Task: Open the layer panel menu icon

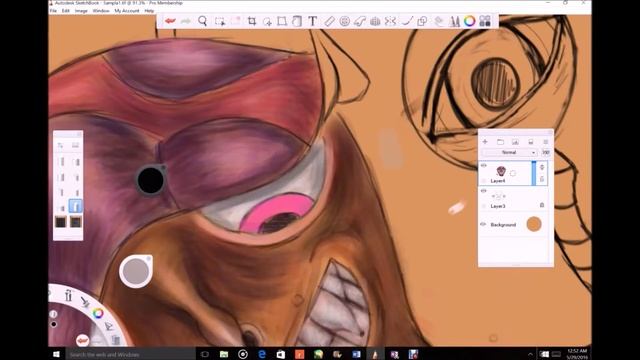Action: click(x=546, y=142)
